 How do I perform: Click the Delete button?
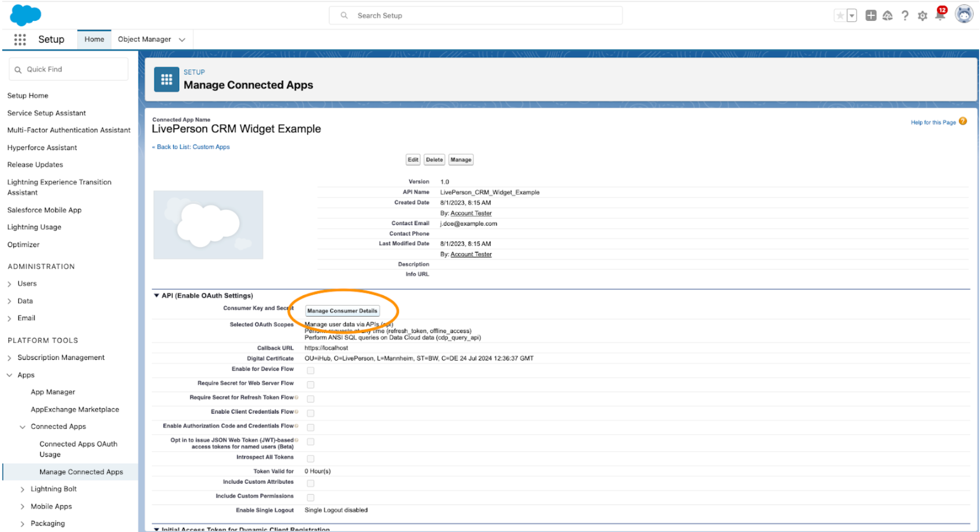click(x=435, y=160)
